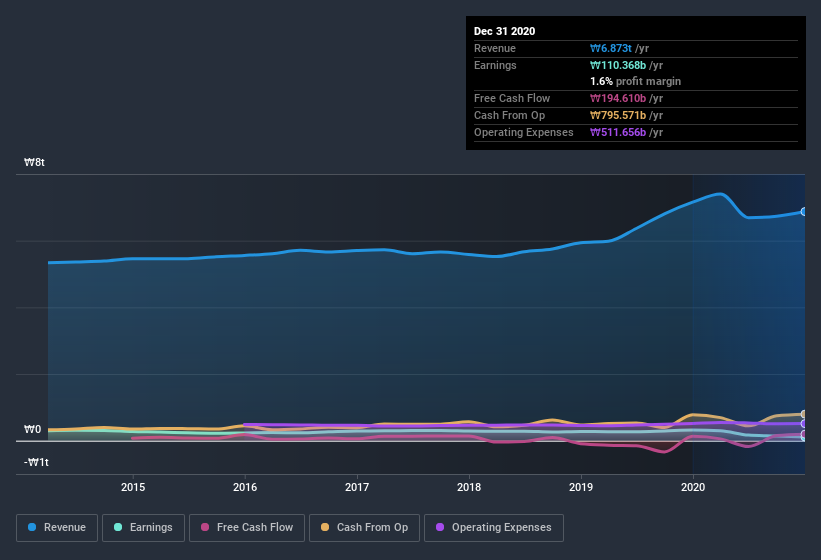Click the orange Cash From Op endpoint marker
821x560 pixels.
pyautogui.click(x=804, y=414)
